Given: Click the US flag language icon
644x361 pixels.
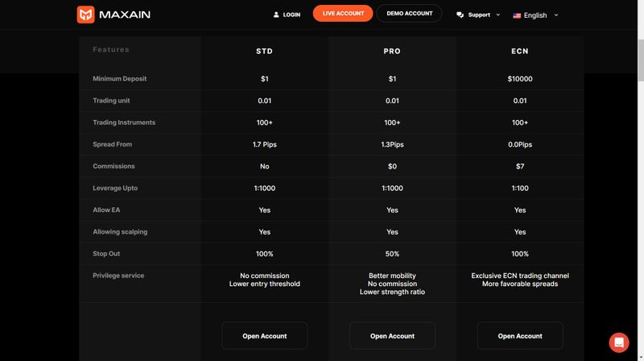Looking at the screenshot, I should point(517,15).
